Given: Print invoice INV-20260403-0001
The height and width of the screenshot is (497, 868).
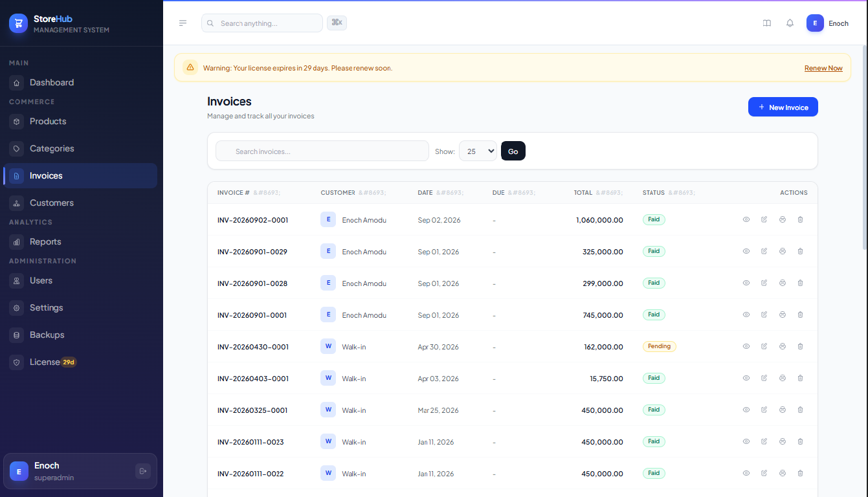Looking at the screenshot, I should click(783, 379).
